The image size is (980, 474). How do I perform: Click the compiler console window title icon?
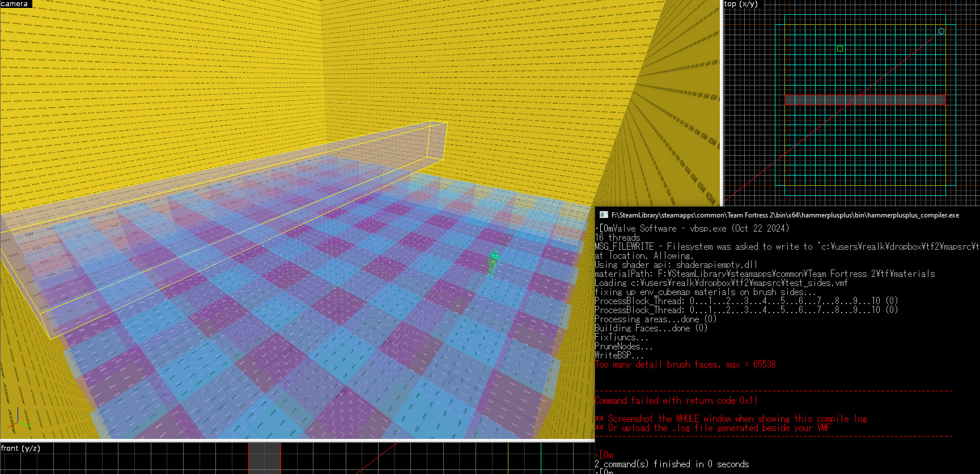pyautogui.click(x=604, y=215)
